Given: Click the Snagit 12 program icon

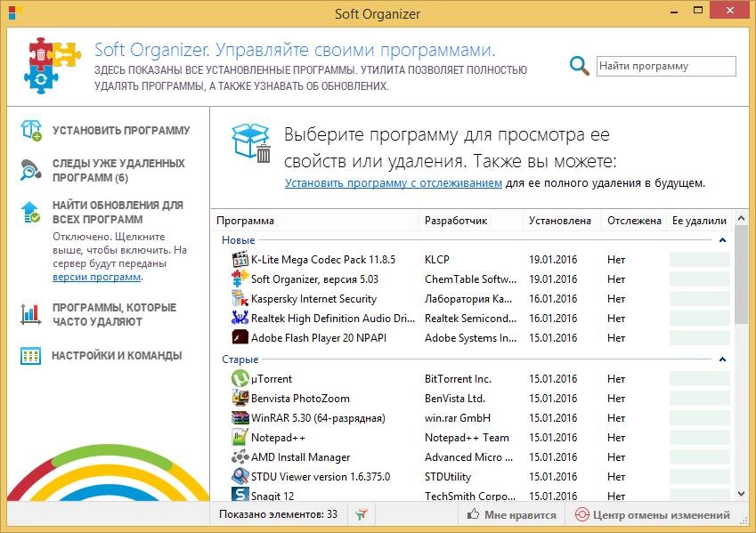Looking at the screenshot, I should click(240, 495).
